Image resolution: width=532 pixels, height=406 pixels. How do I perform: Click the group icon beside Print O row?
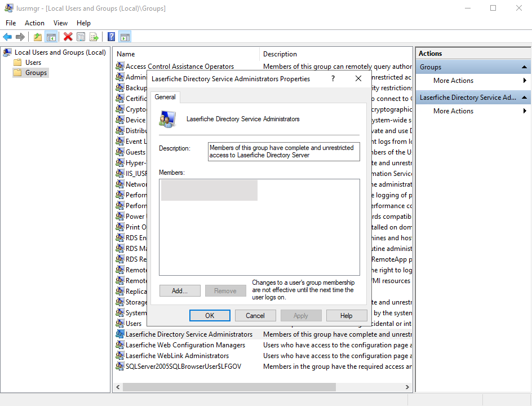[120, 227]
